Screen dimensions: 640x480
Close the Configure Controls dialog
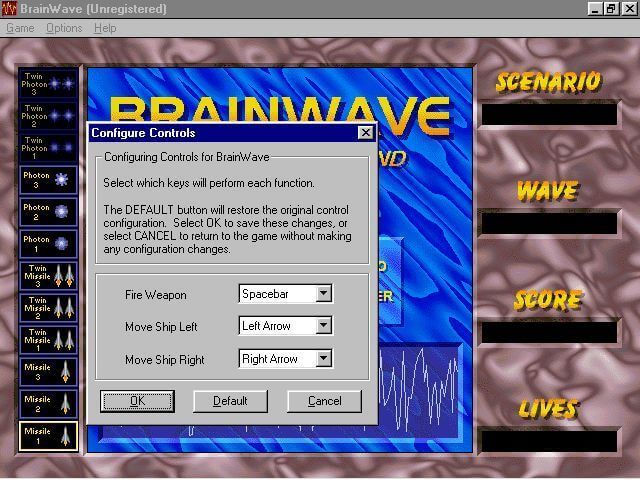[x=365, y=133]
